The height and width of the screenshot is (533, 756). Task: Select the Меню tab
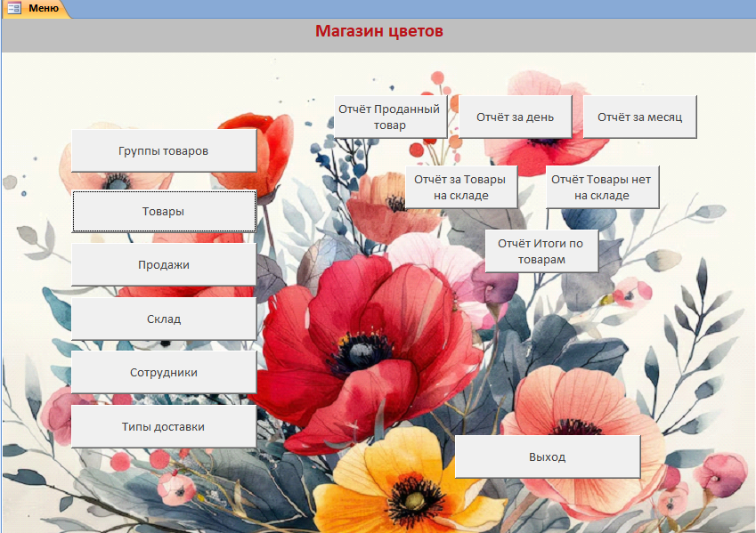(37, 9)
